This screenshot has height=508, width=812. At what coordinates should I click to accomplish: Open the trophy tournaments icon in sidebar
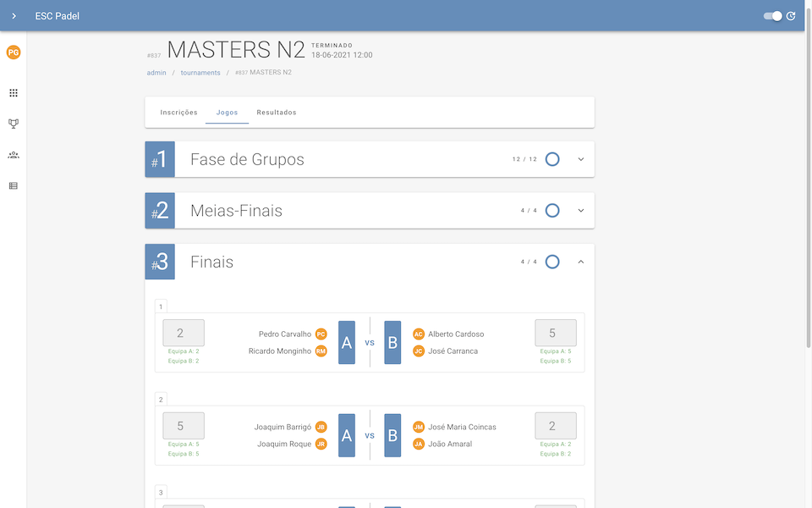click(x=14, y=124)
